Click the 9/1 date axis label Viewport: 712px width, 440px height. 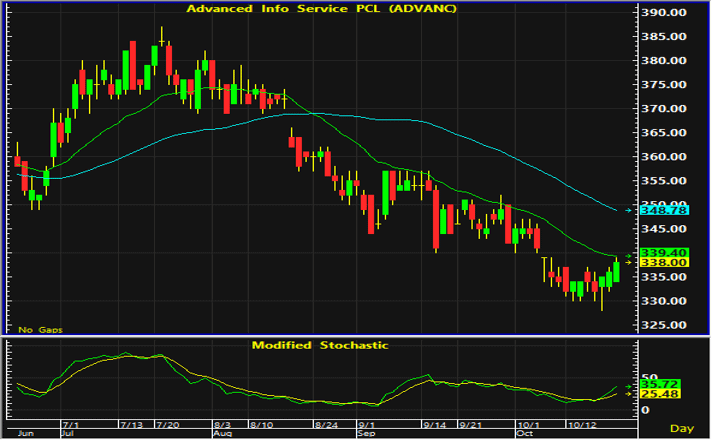(366, 425)
